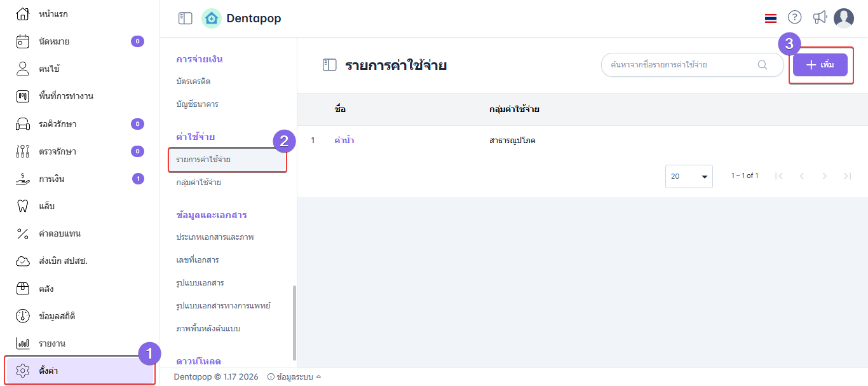Viewport: 868px width, 386px height.
Task: Click the panel icon beside รายการค่าใช้จ่าย heading
Action: [x=329, y=65]
